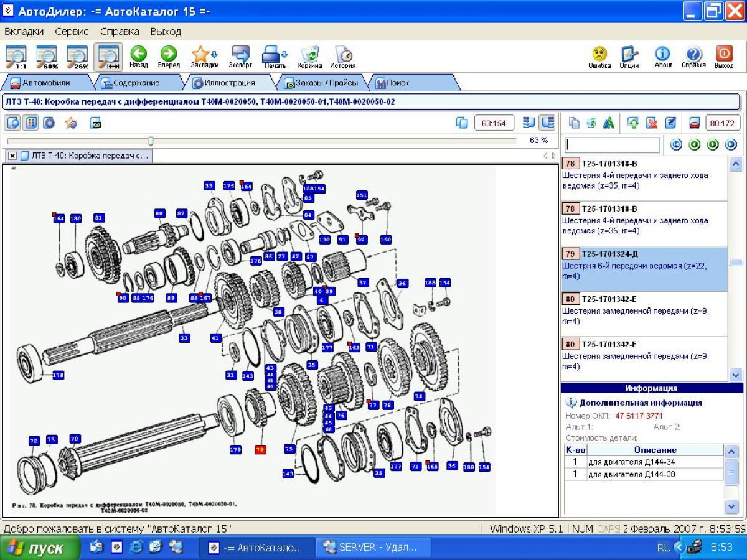
Task: Click the 50% zoom toolbar icon
Action: pyautogui.click(x=47, y=57)
